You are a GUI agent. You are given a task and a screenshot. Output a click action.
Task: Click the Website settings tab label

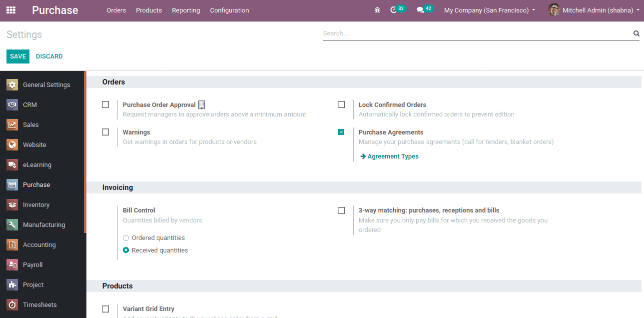tap(34, 145)
